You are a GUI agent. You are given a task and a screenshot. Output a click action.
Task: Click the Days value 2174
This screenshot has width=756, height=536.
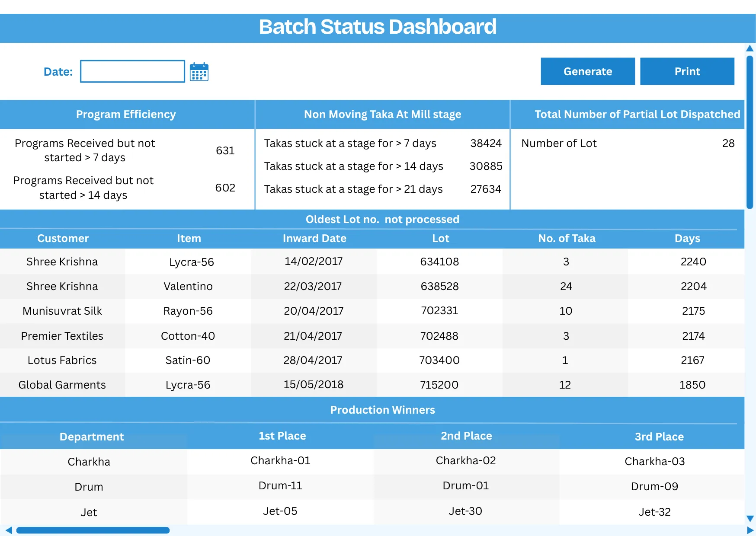tap(693, 336)
